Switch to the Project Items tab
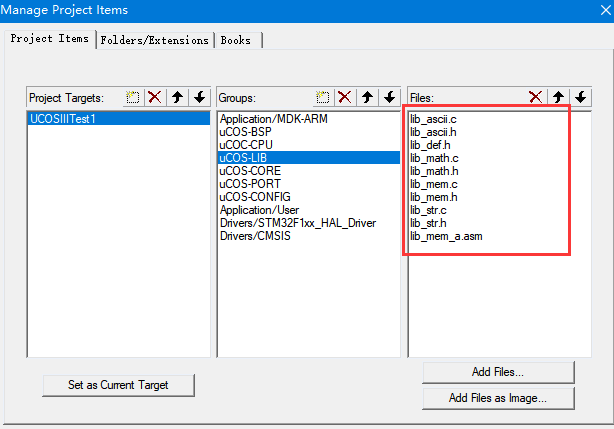 [50, 39]
